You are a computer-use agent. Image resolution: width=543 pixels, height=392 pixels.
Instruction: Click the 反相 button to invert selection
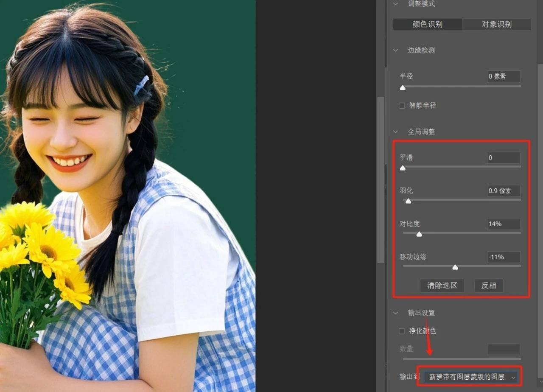pos(489,286)
